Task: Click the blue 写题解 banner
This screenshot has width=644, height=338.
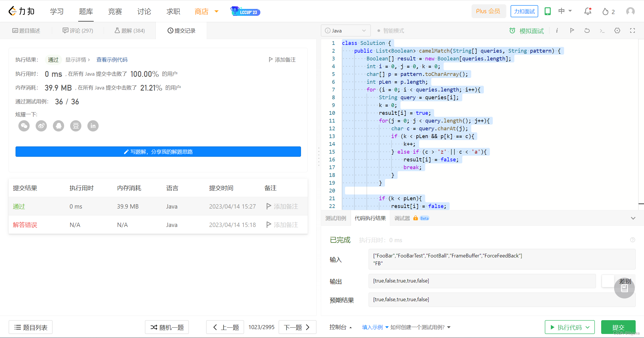Action: tap(158, 152)
